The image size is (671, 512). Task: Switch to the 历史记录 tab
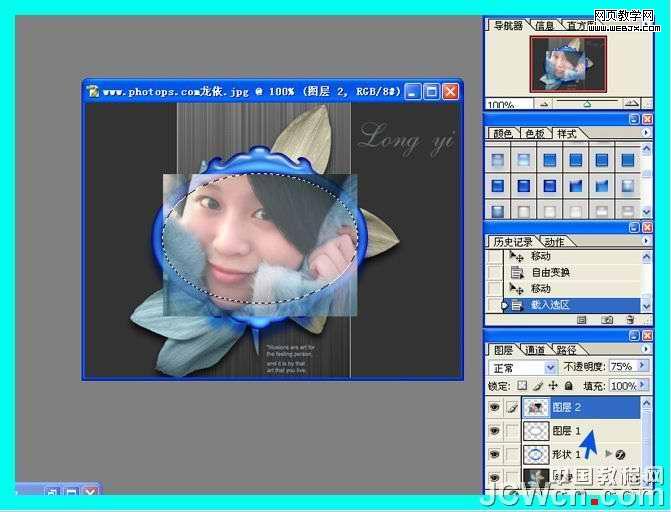point(513,242)
